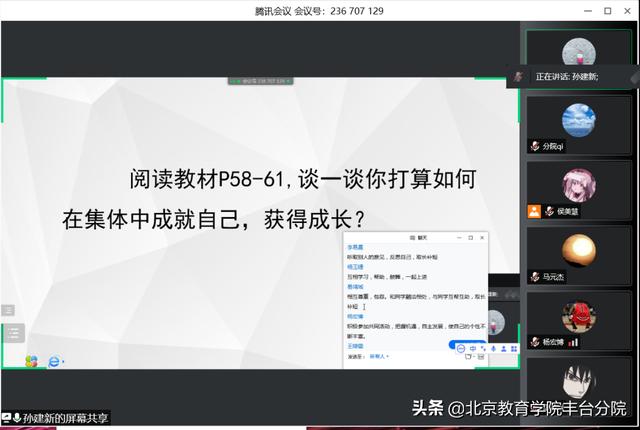This screenshot has height=430, width=640.
Task: Maximize the chat window
Action: click(471, 237)
